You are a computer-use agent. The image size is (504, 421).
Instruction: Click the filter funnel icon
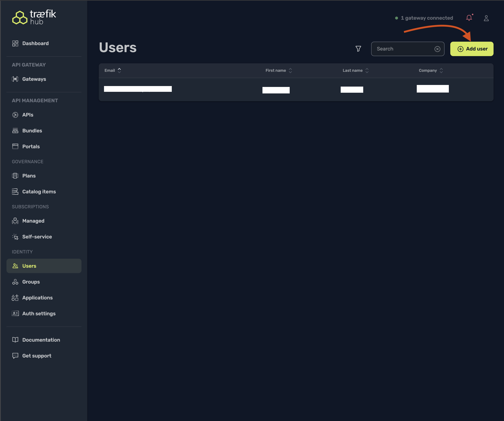[x=358, y=49]
